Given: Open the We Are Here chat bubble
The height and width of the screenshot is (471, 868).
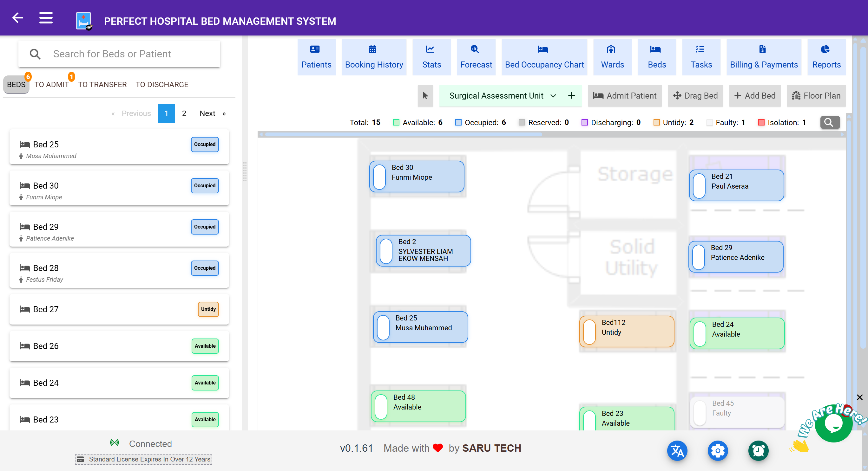Looking at the screenshot, I should pos(833,423).
